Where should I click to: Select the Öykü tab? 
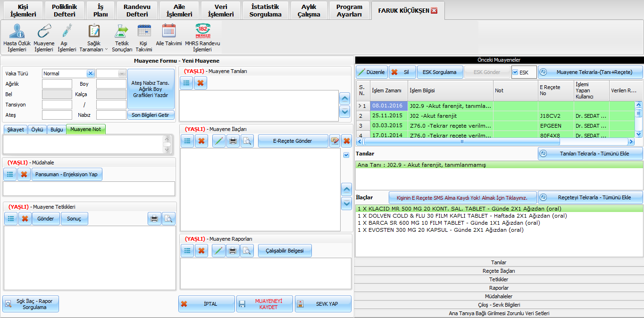click(x=36, y=130)
